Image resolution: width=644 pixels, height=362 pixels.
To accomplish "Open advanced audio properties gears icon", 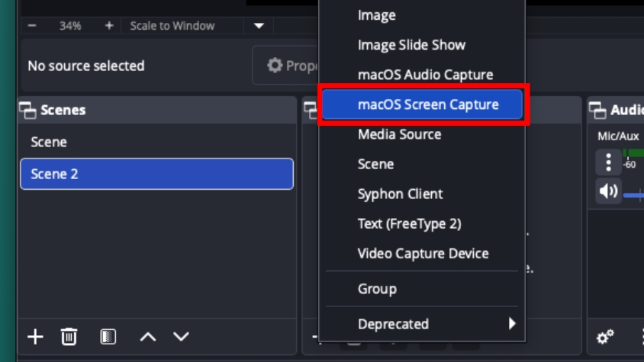I will pos(606,336).
